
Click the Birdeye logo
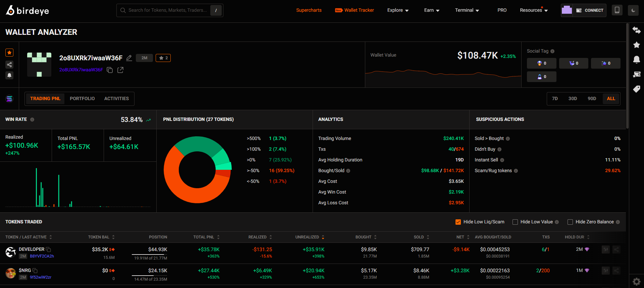[x=28, y=10]
